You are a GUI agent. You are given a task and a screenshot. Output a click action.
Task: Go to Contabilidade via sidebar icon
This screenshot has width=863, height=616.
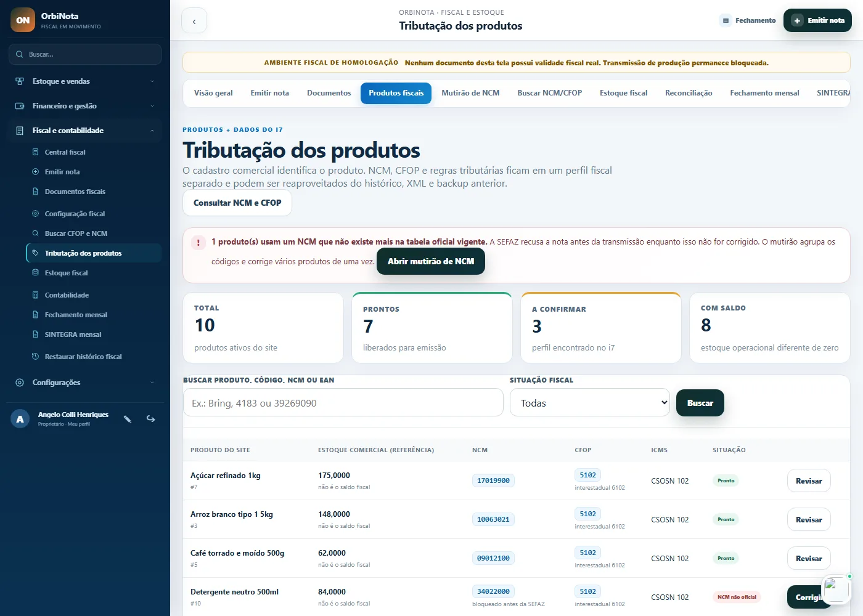tap(35, 295)
